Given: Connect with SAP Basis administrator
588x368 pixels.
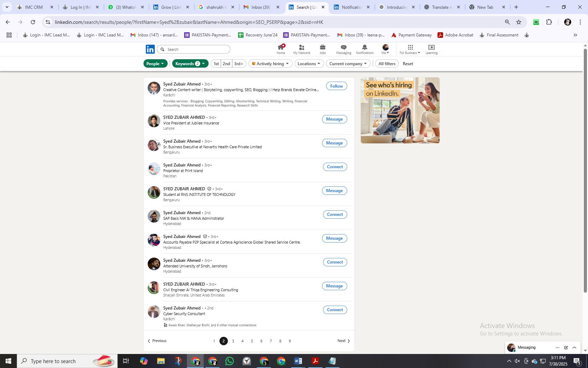Looking at the screenshot, I should 335,214.
